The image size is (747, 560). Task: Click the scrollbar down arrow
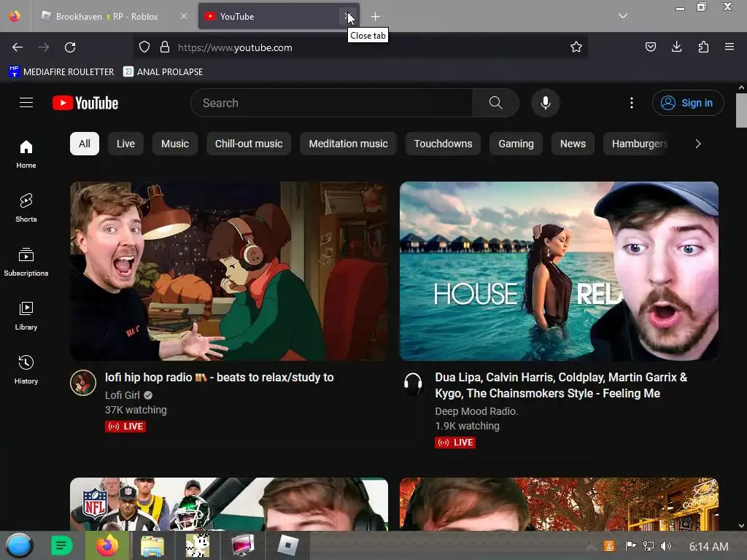tap(741, 526)
